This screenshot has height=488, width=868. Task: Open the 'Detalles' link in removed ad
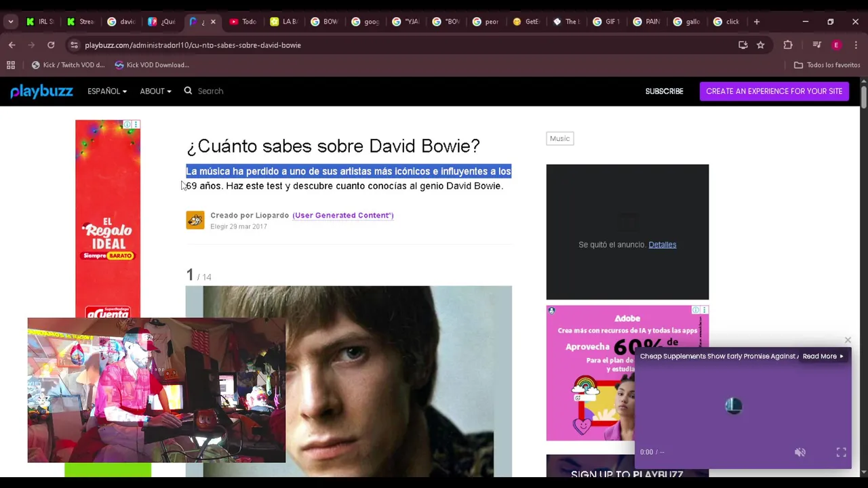click(662, 245)
